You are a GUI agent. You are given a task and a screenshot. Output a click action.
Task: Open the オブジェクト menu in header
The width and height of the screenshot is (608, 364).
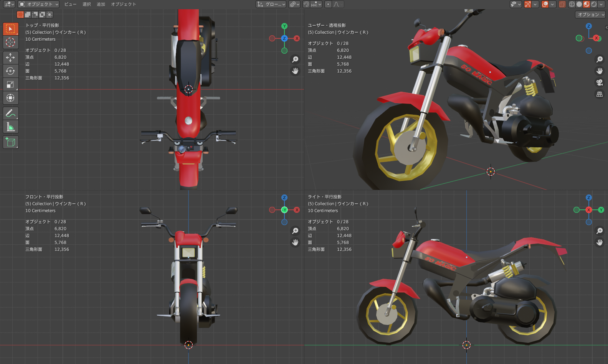(124, 4)
